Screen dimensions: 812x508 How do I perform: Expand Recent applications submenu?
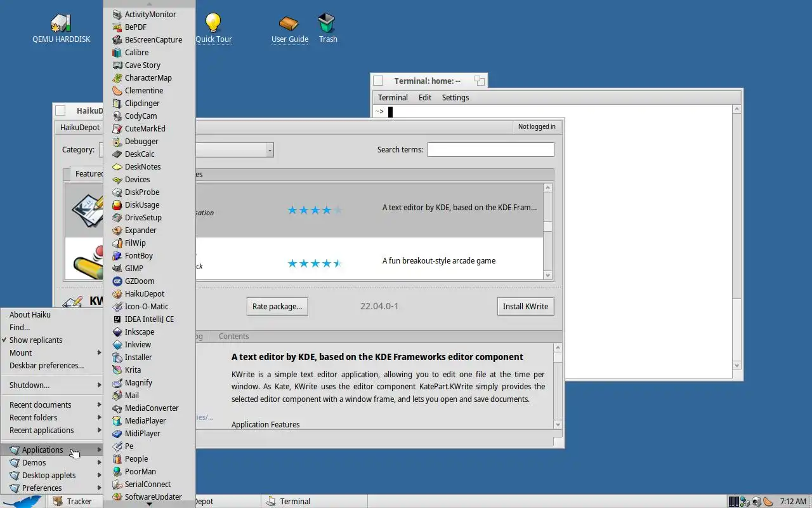(x=52, y=430)
